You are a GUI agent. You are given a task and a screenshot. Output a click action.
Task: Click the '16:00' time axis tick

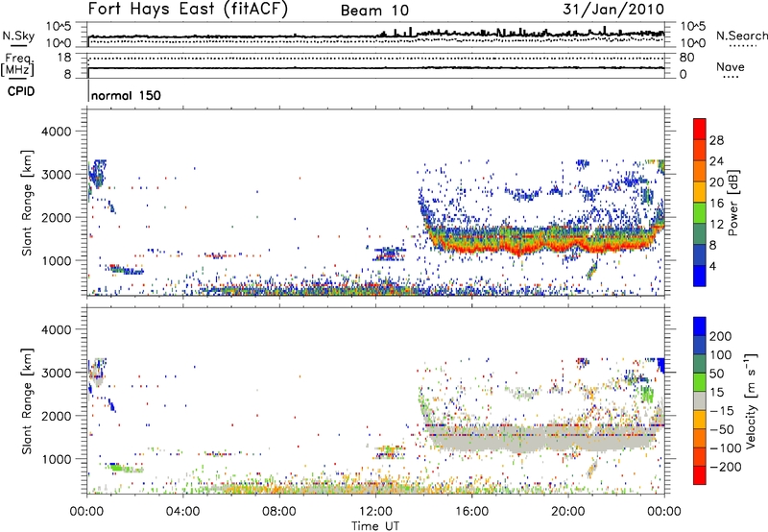pos(471,512)
